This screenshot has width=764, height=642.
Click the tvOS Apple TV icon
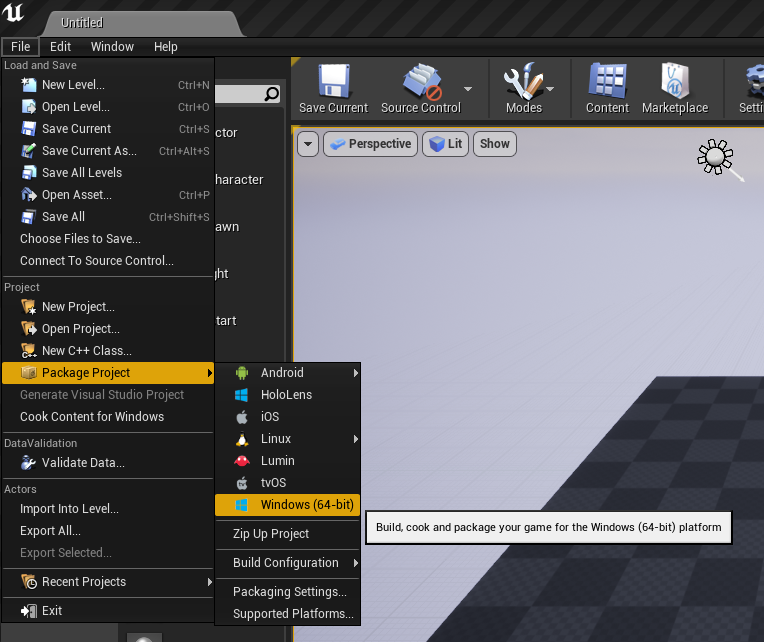click(x=242, y=483)
